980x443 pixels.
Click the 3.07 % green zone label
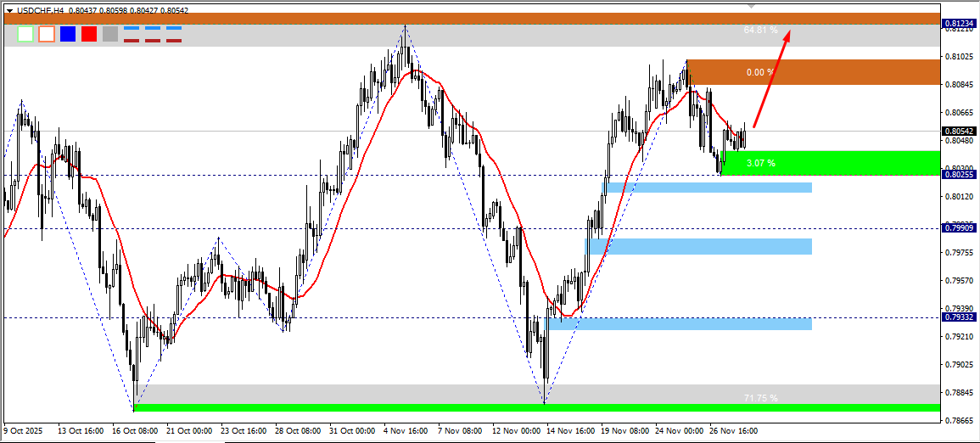click(760, 163)
